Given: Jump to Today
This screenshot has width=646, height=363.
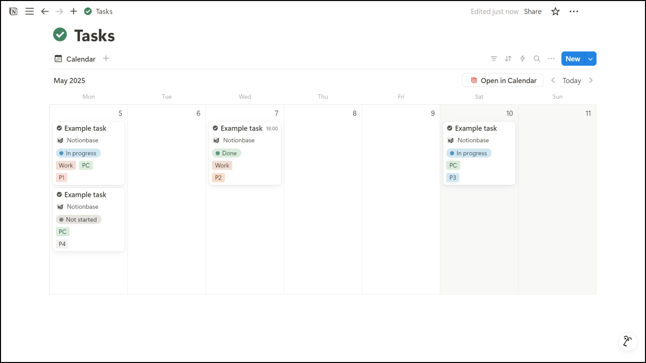Looking at the screenshot, I should pyautogui.click(x=571, y=80).
